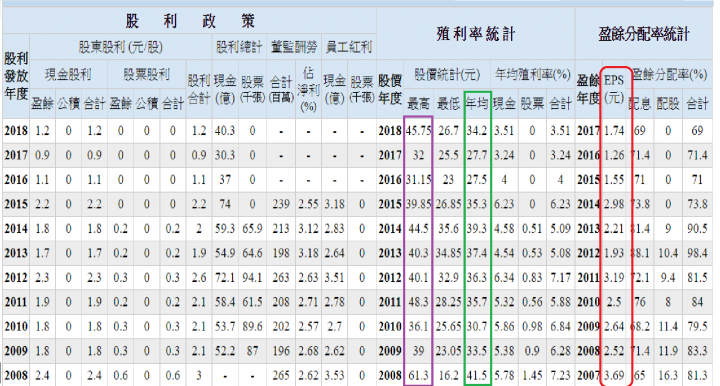Click the total yield value 7.23
Viewport: 720px width, 386px height.
tap(560, 375)
